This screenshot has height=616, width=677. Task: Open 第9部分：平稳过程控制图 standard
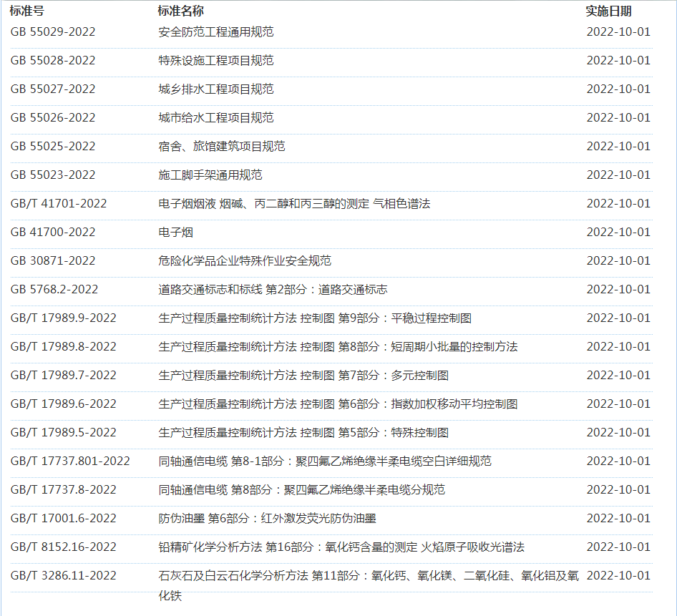pyautogui.click(x=315, y=318)
